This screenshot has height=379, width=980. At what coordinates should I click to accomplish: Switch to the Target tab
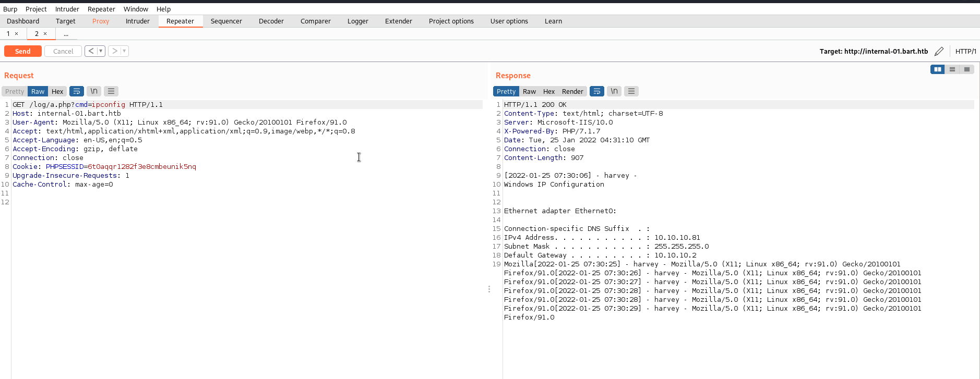tap(65, 21)
